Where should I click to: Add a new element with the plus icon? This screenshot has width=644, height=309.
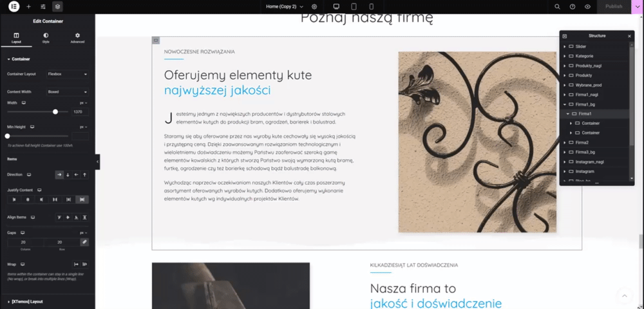[28, 6]
